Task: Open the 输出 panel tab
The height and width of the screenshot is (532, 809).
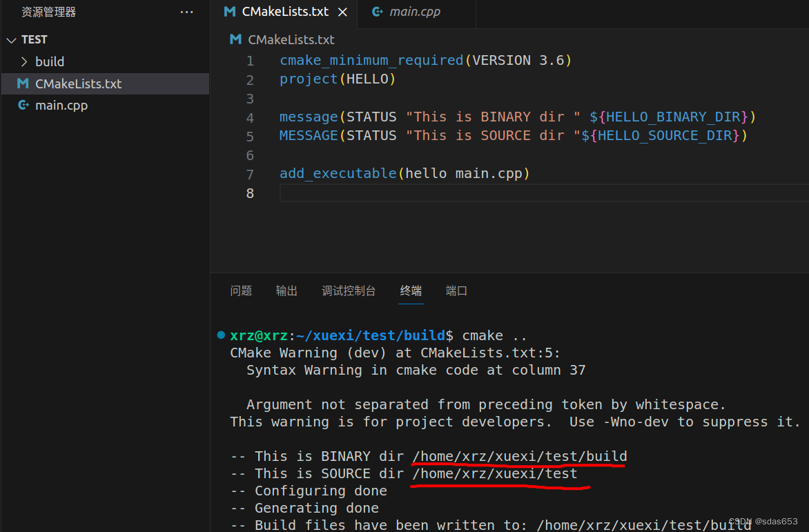Action: pos(286,290)
